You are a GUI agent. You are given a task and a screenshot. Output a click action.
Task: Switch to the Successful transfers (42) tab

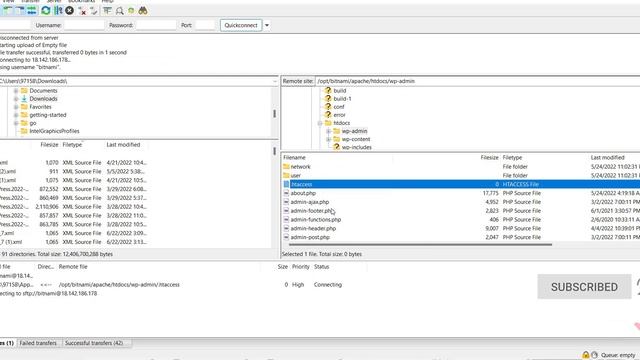94,343
